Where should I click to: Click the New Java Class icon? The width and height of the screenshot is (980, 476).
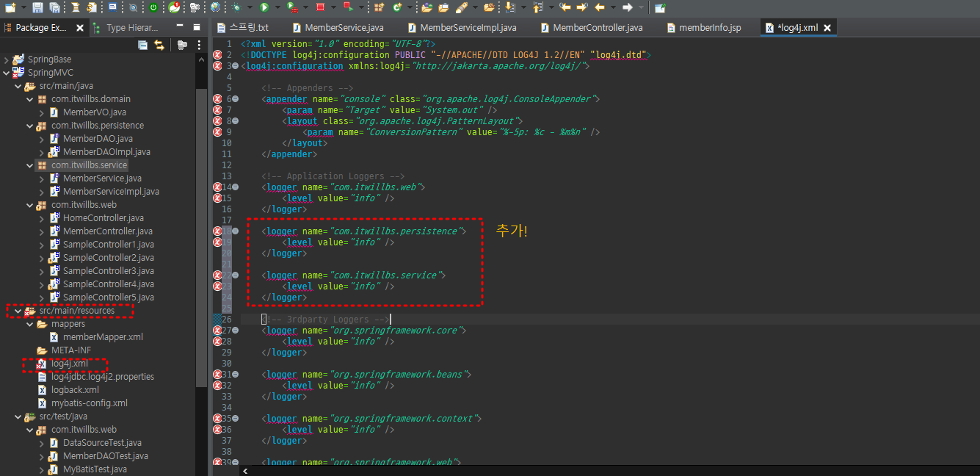click(397, 7)
